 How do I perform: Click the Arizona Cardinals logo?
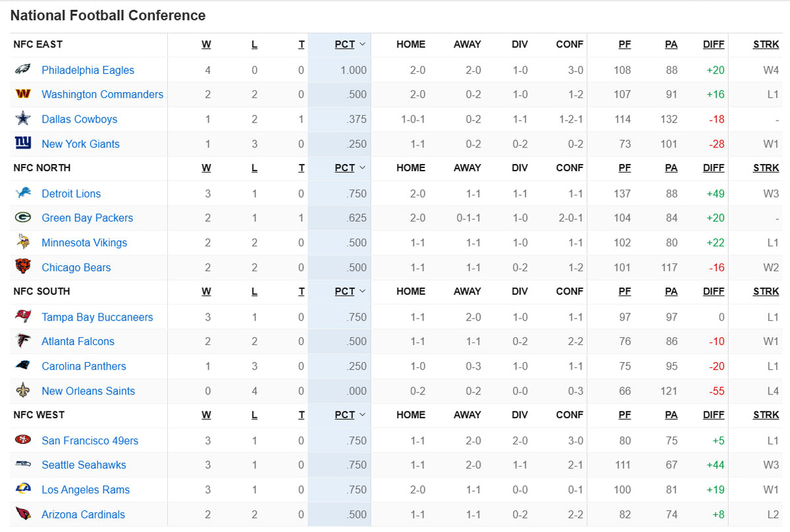[23, 514]
